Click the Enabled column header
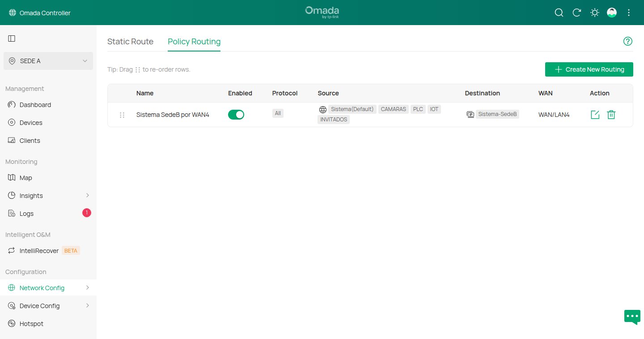This screenshot has width=644, height=339. point(240,93)
